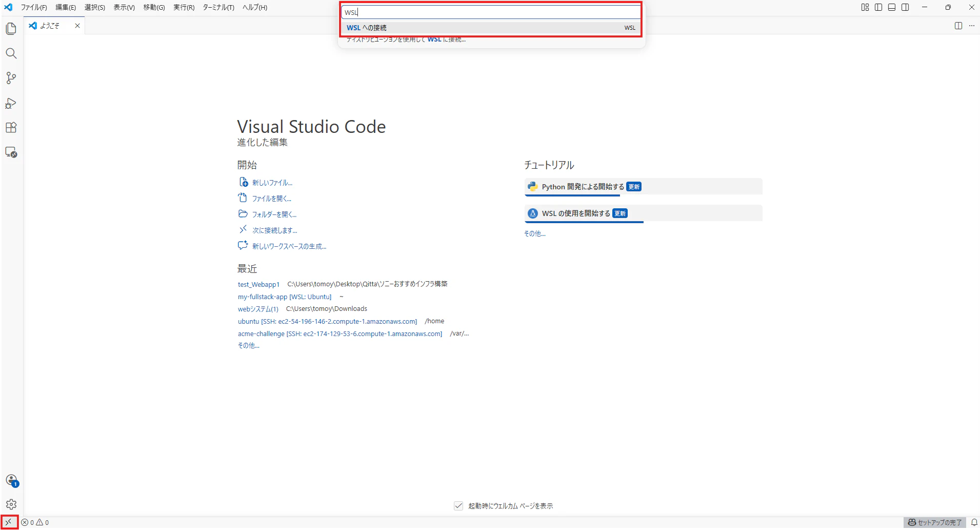Close the ようこそ welcome tab
The image size is (980, 530).
(77, 26)
